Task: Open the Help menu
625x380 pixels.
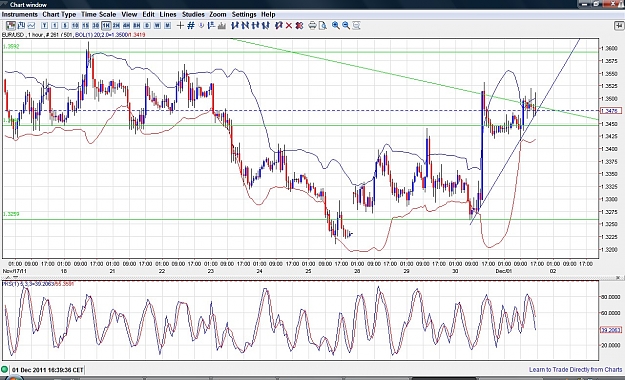Action: (268, 14)
